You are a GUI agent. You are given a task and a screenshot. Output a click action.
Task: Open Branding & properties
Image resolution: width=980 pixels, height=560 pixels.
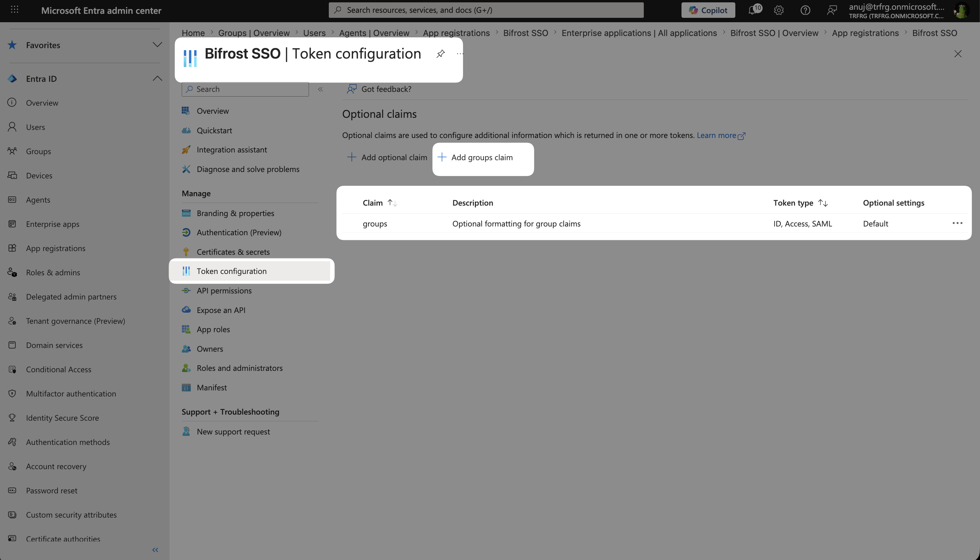click(x=235, y=213)
